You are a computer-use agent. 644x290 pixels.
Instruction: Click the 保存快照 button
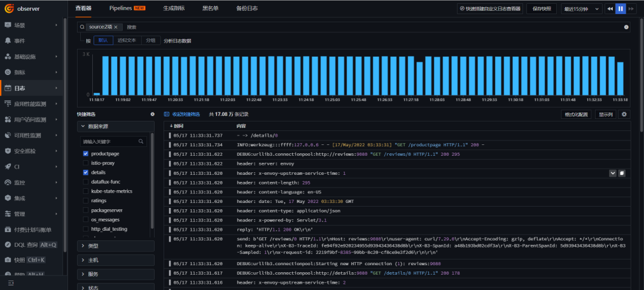pyautogui.click(x=542, y=9)
